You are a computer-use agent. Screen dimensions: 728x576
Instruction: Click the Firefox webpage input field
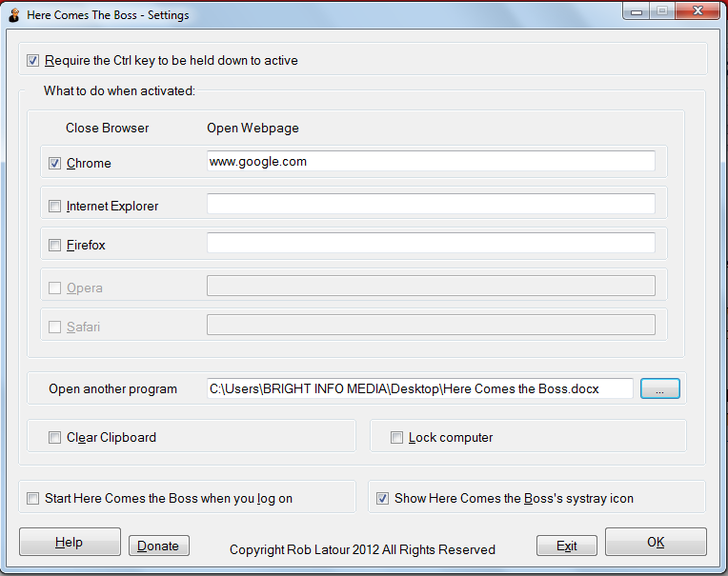pos(431,243)
